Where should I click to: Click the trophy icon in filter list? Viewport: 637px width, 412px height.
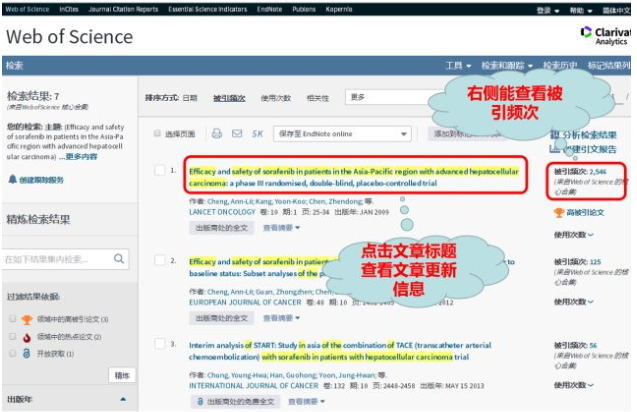click(x=27, y=319)
